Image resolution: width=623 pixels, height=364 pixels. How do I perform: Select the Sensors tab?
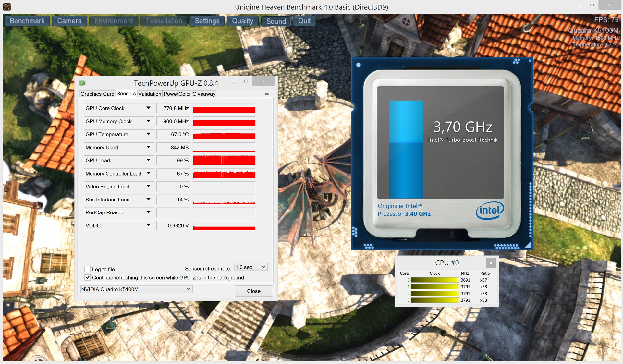126,93
